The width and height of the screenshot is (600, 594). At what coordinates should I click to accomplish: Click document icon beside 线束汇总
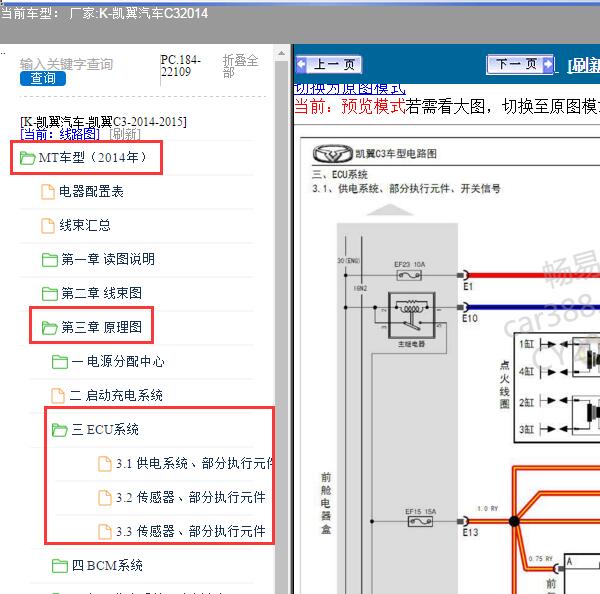(48, 225)
